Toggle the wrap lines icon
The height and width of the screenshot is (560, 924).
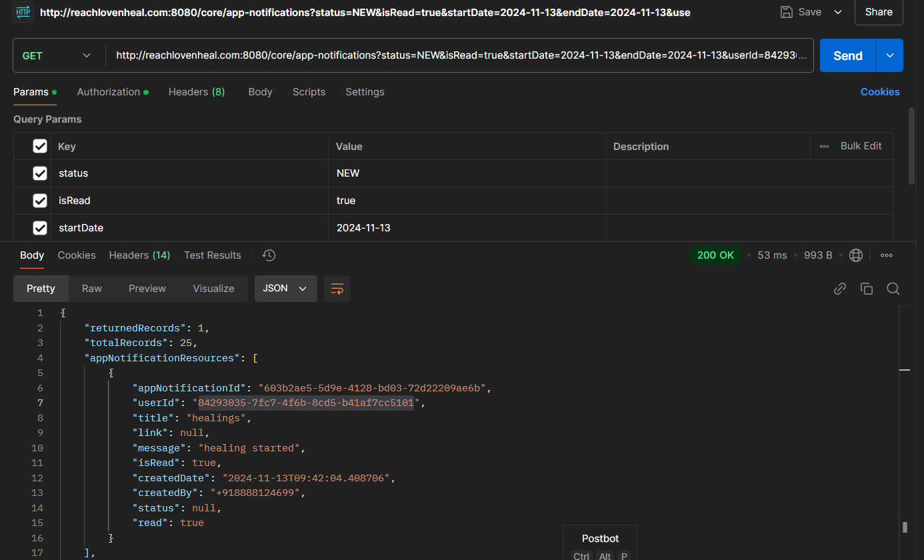point(337,289)
